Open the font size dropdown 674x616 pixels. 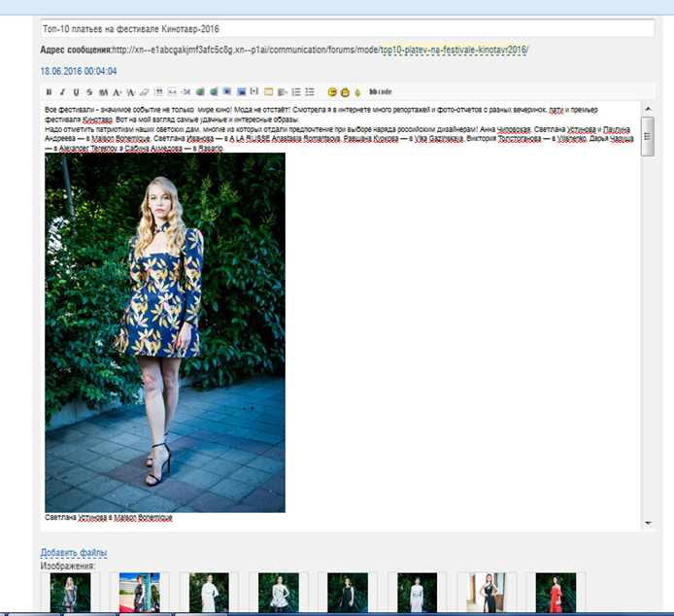click(x=118, y=91)
